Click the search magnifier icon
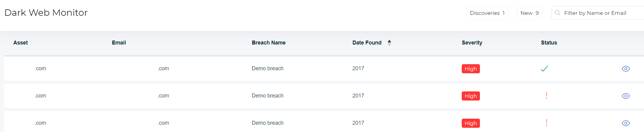 tap(558, 13)
